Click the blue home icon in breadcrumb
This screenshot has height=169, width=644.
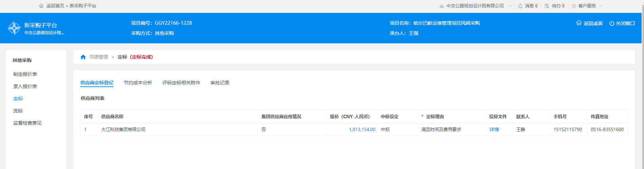[83, 57]
